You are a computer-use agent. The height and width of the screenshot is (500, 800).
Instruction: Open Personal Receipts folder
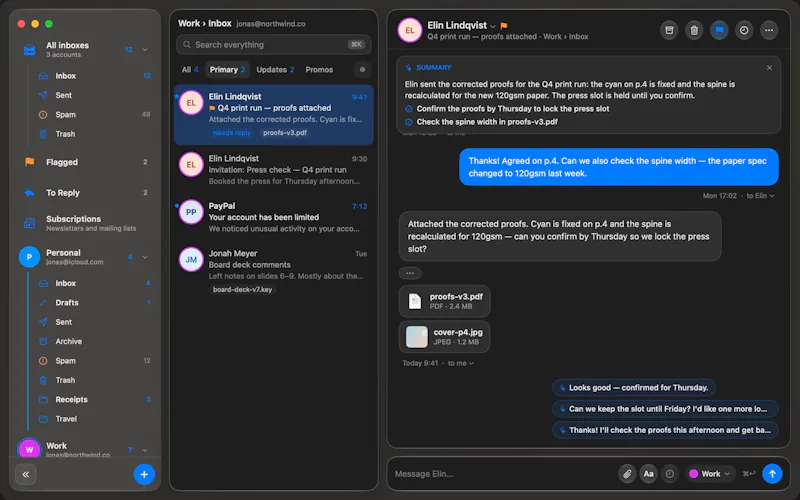[95, 399]
